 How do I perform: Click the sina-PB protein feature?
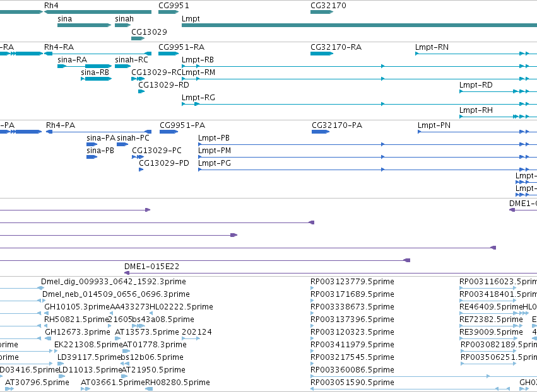91,157
